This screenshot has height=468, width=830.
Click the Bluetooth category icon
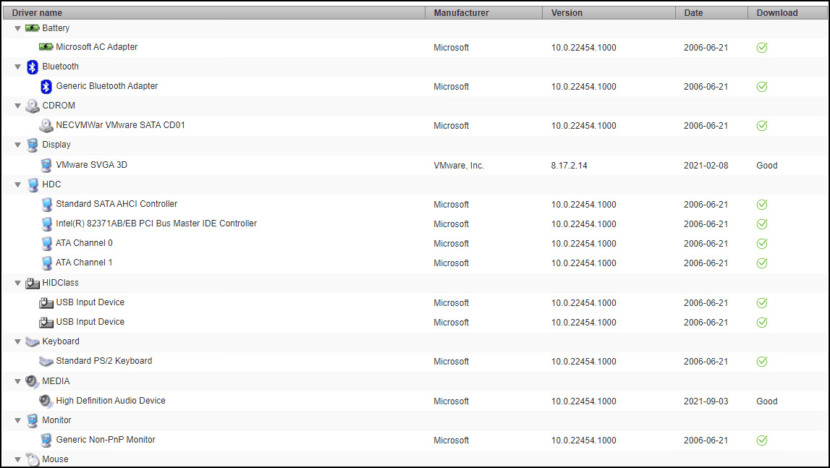coord(32,67)
